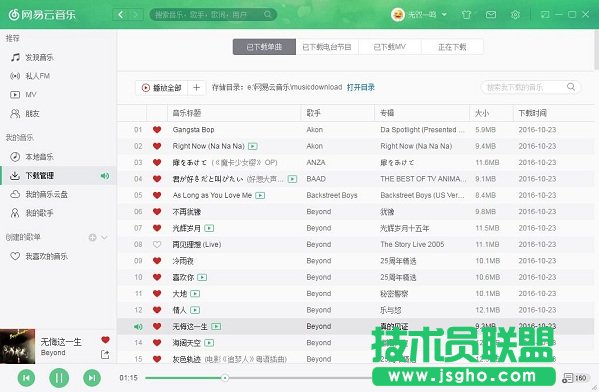Click album The Story Live 2005
The height and width of the screenshot is (392, 599).
tap(412, 245)
